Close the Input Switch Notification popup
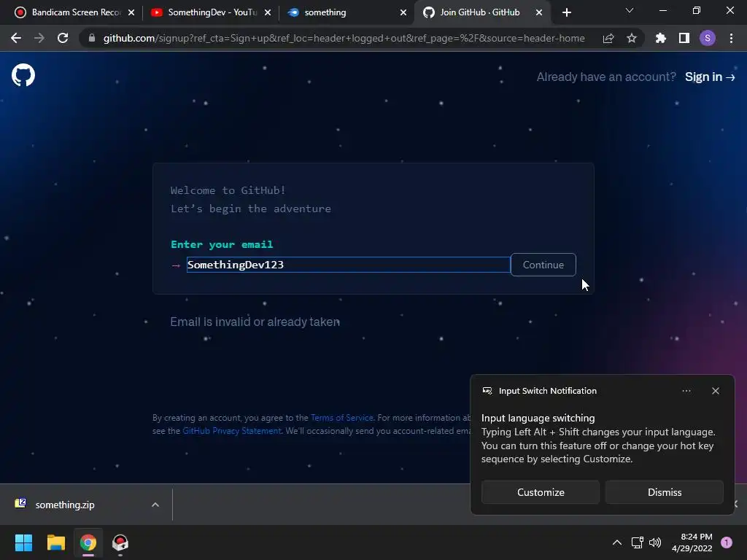747x560 pixels. (716, 391)
